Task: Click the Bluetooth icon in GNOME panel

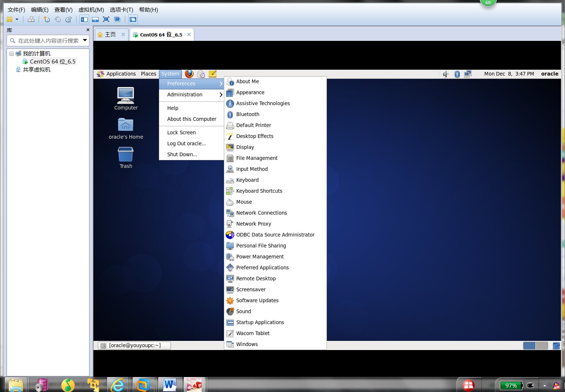Action: 457,74
